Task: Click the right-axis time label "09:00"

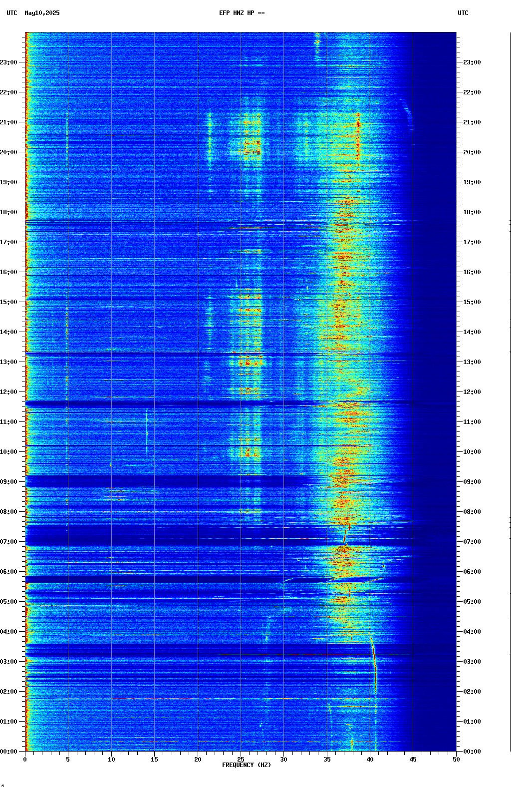Action: click(x=472, y=482)
